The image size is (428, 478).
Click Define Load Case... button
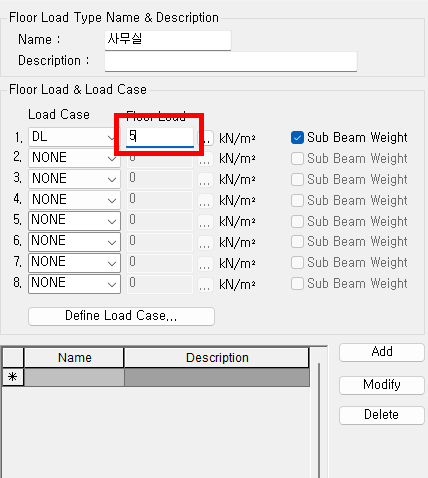point(121,316)
